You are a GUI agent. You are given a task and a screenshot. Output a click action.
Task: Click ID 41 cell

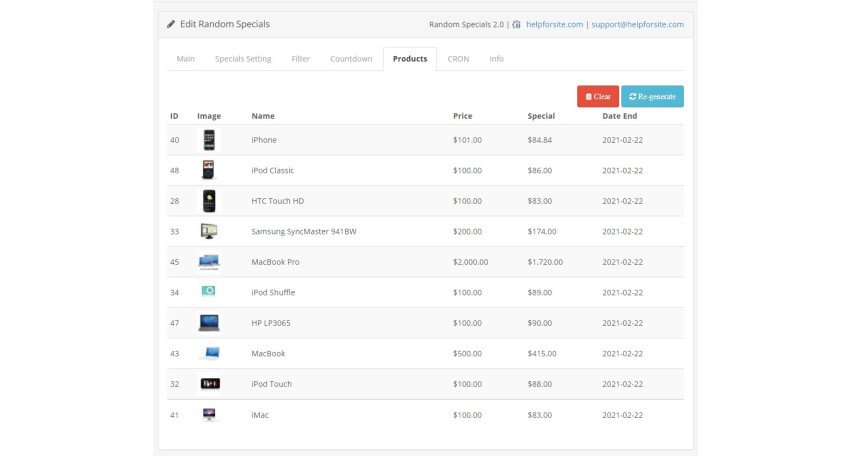174,415
